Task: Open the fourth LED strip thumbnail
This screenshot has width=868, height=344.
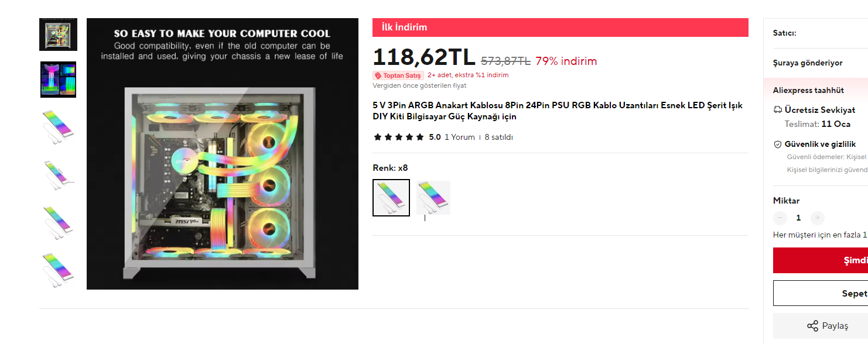Action: pyautogui.click(x=58, y=174)
